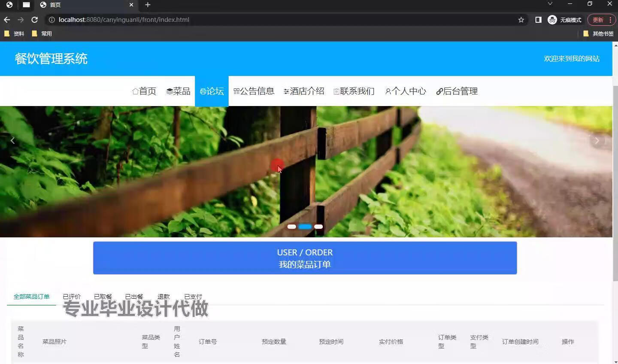The width and height of the screenshot is (618, 364).
Task: Open the 常用 bookmarks folder
Action: [x=42, y=33]
